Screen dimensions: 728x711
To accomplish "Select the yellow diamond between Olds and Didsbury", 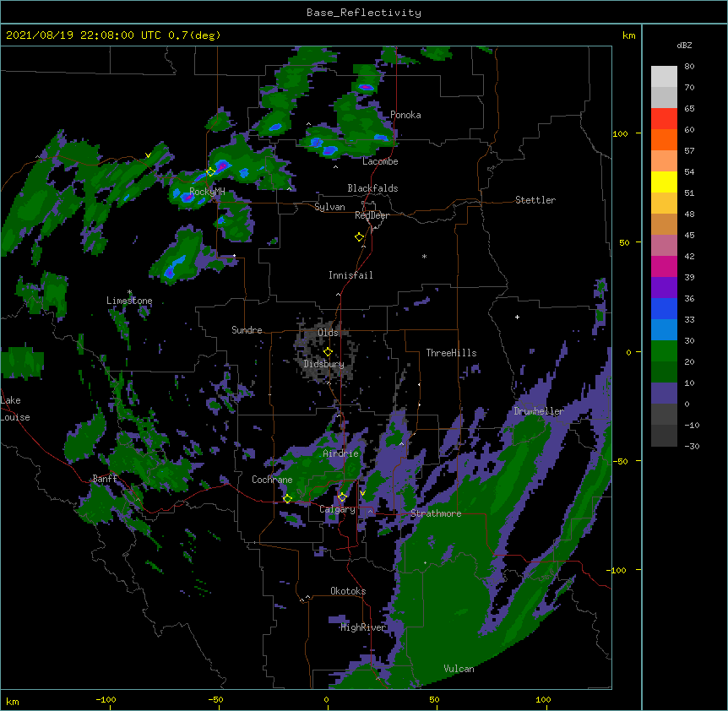I will click(x=328, y=351).
